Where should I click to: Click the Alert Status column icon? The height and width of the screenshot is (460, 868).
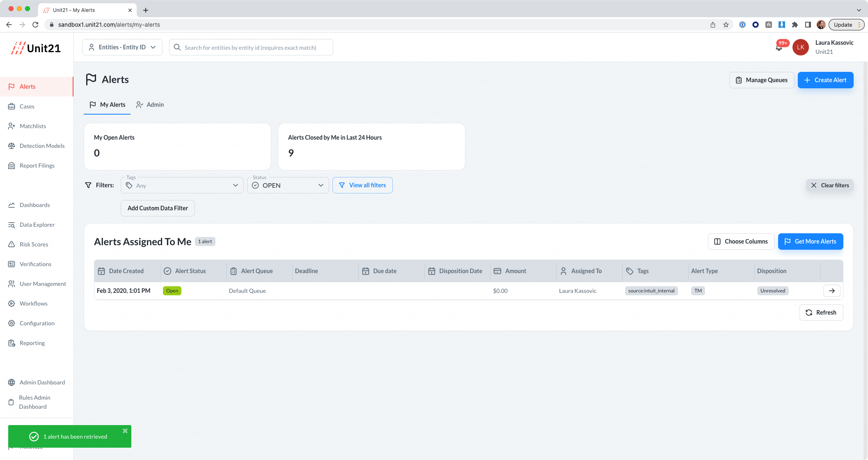point(167,271)
